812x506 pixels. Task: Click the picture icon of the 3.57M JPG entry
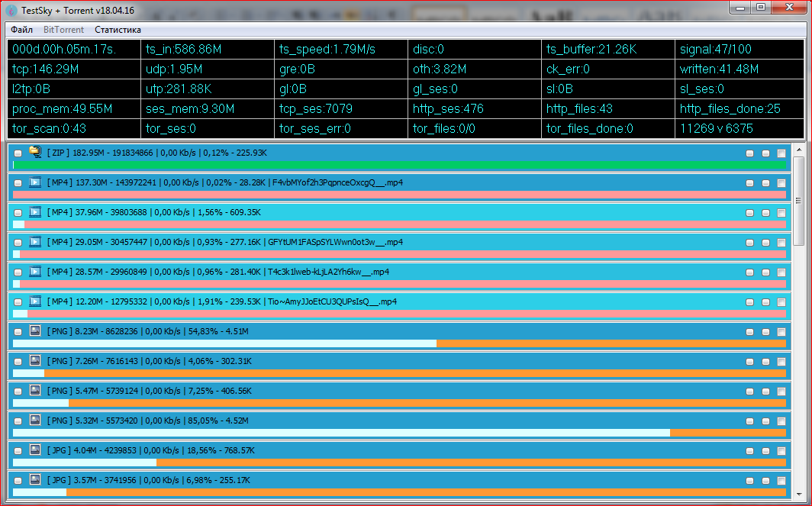[x=34, y=479]
